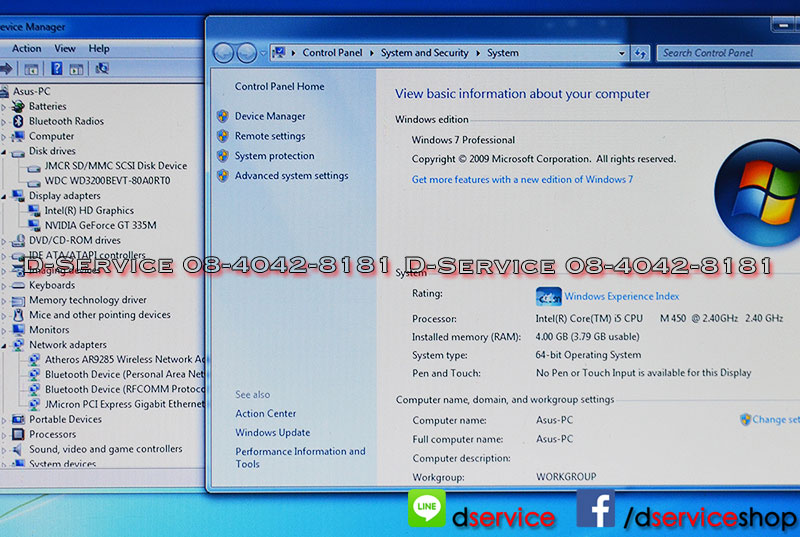Viewport: 800px width, 537px height.
Task: Open the Action menu in Device Manager
Action: (x=27, y=48)
